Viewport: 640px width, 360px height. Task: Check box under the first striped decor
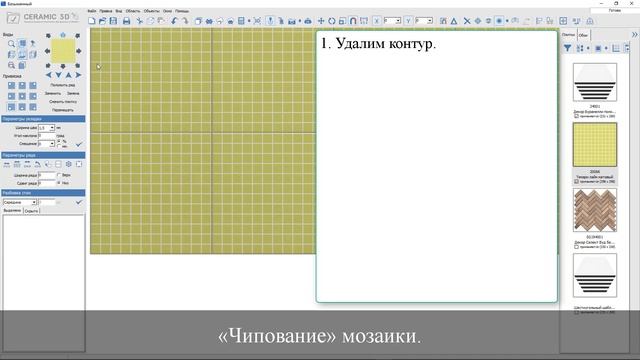(576, 116)
